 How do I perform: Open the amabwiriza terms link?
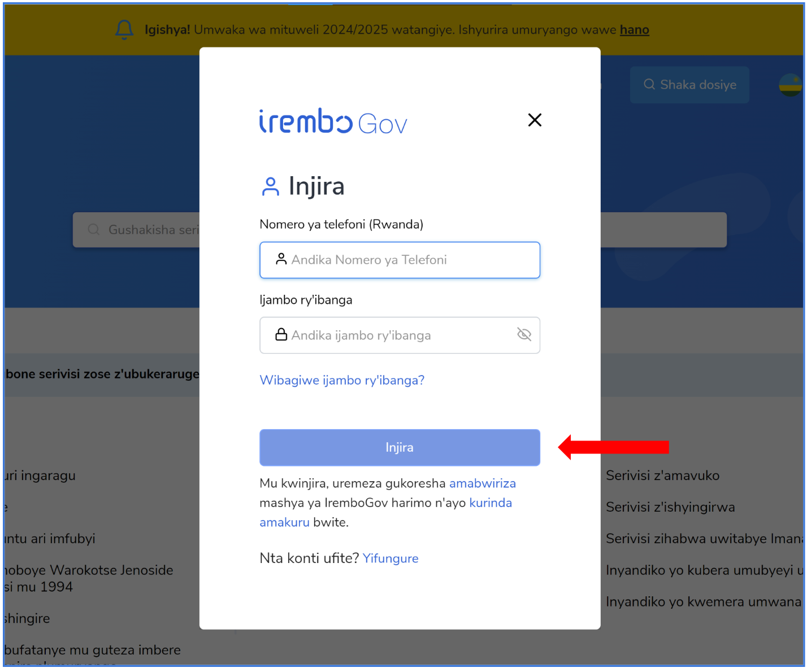click(x=483, y=483)
